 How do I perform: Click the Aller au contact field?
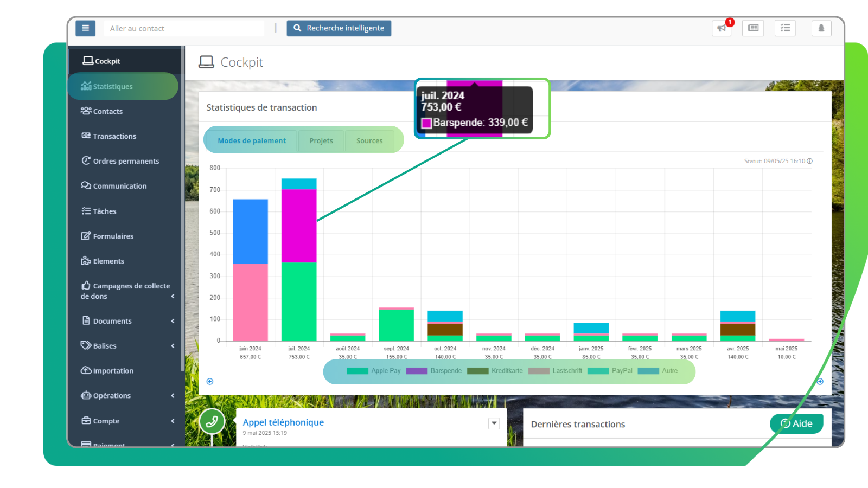[183, 28]
